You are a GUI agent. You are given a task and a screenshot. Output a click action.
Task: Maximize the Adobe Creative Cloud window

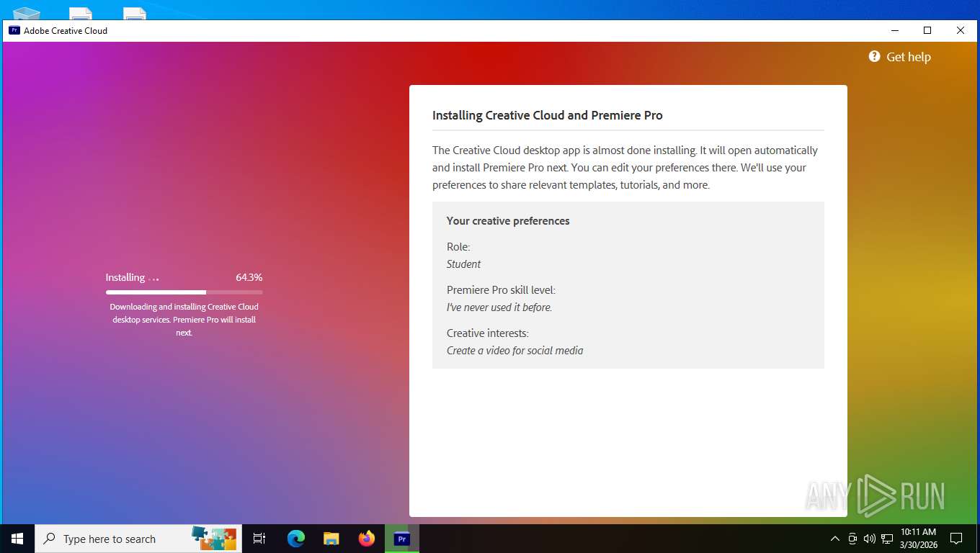click(927, 30)
